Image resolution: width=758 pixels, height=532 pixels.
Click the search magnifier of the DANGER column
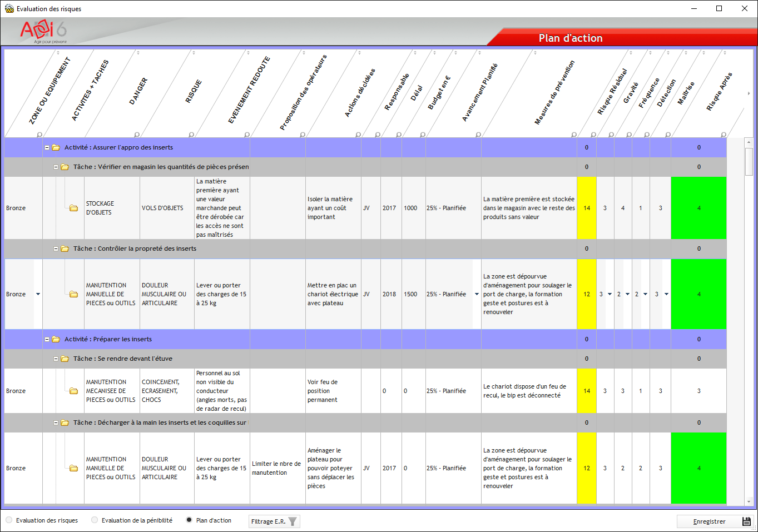pos(137,135)
